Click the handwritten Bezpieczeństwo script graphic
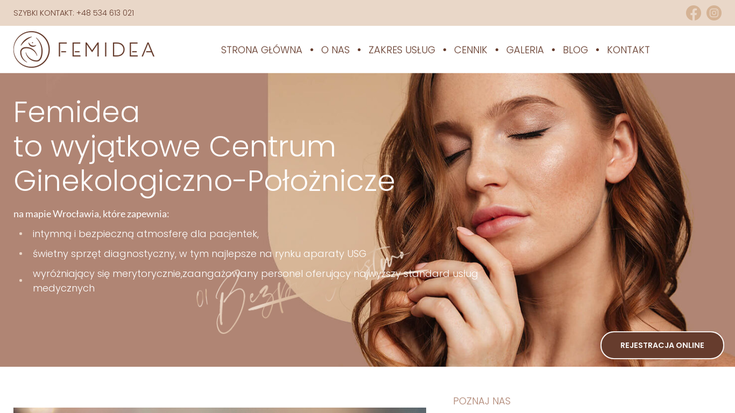The image size is (735, 413). click(x=300, y=291)
